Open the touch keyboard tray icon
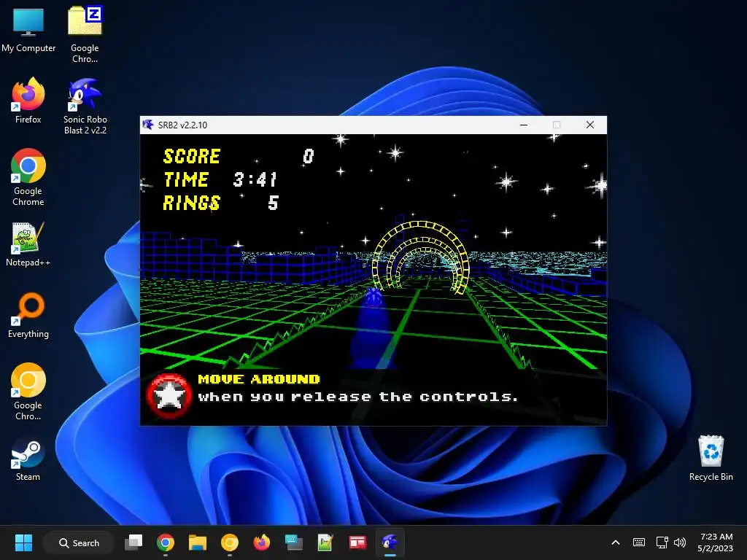Image resolution: width=747 pixels, height=560 pixels. click(639, 542)
